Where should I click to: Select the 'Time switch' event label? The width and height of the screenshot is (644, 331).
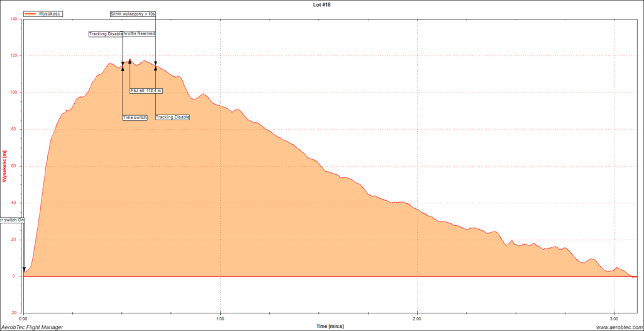click(x=135, y=118)
